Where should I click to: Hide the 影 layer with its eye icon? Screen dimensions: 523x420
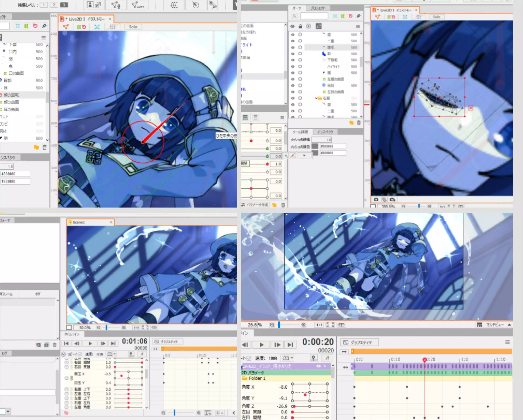(x=293, y=54)
